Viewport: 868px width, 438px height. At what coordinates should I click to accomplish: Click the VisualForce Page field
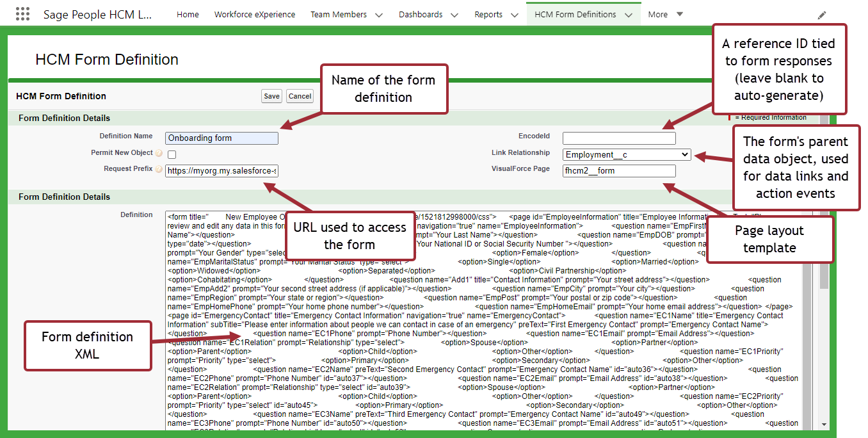click(619, 171)
